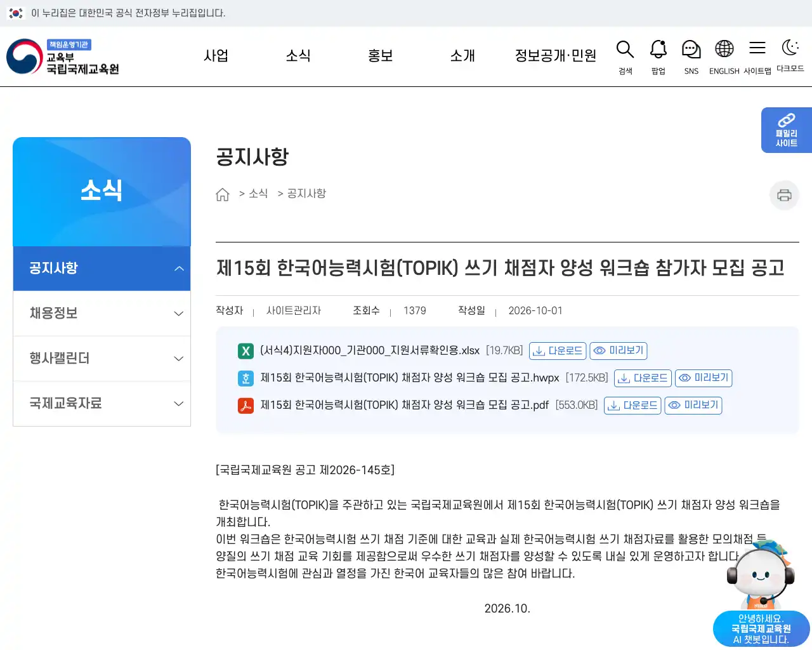Screen dimensions: 812x650
Task: Open the (서식4)지원자000 xlsx file name
Action: (370, 350)
